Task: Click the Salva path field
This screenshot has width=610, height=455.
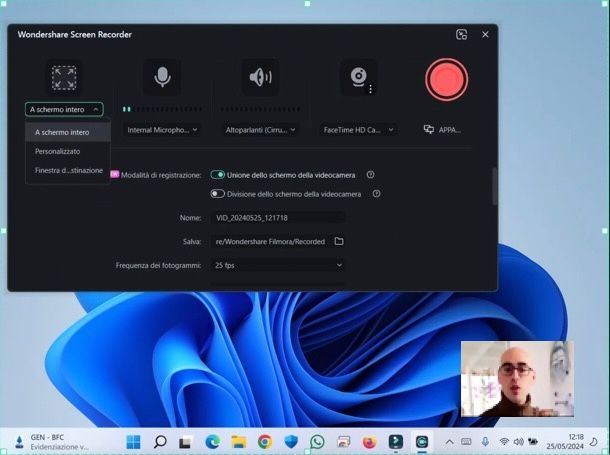Action: [x=271, y=242]
